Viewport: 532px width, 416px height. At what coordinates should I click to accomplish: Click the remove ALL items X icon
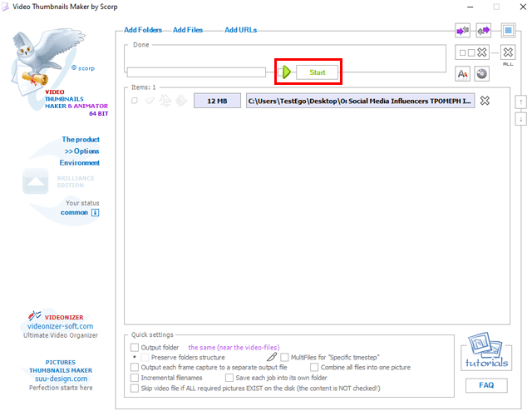coord(508,52)
